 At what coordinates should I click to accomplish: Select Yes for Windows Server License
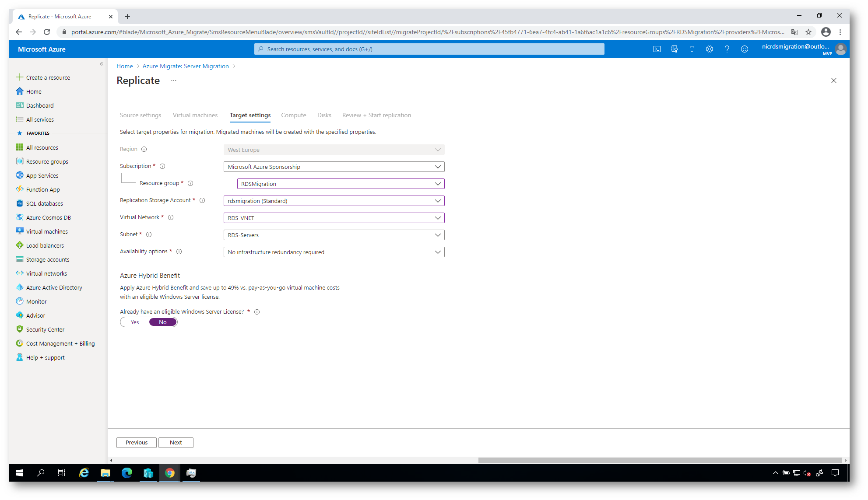135,322
